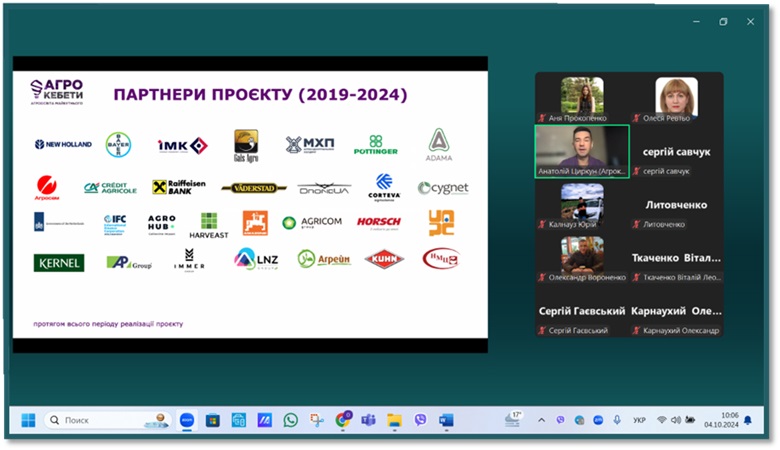Open Zoom from the taskbar
780x450 pixels.
pyautogui.click(x=187, y=420)
